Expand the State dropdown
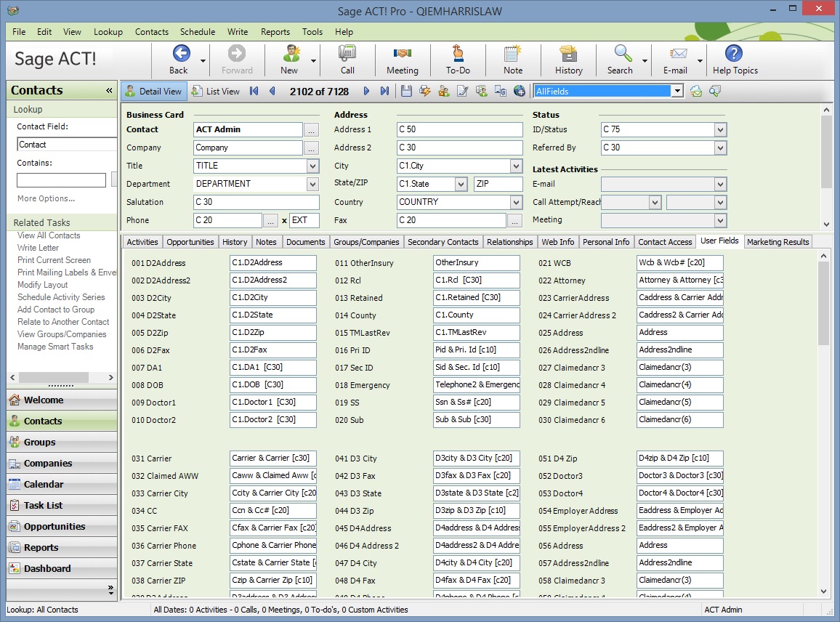 pos(461,185)
